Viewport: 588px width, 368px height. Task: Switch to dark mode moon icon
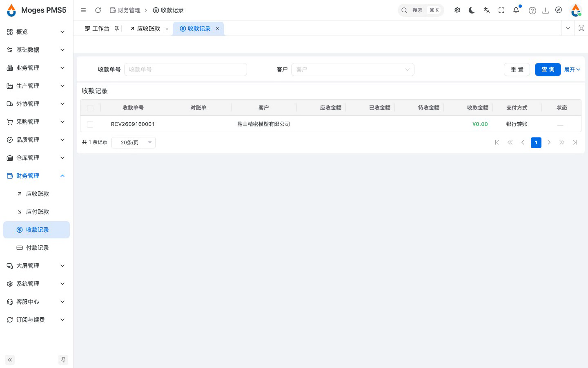[x=472, y=10]
